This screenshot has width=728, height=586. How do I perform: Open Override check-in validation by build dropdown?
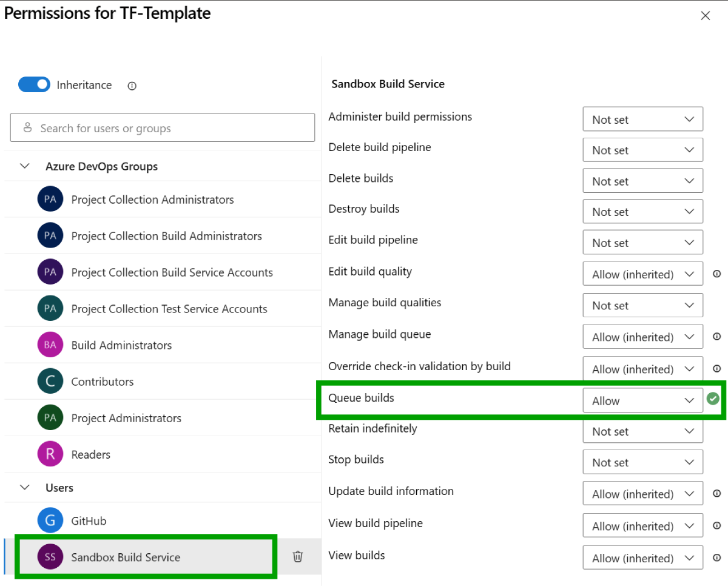pos(642,369)
